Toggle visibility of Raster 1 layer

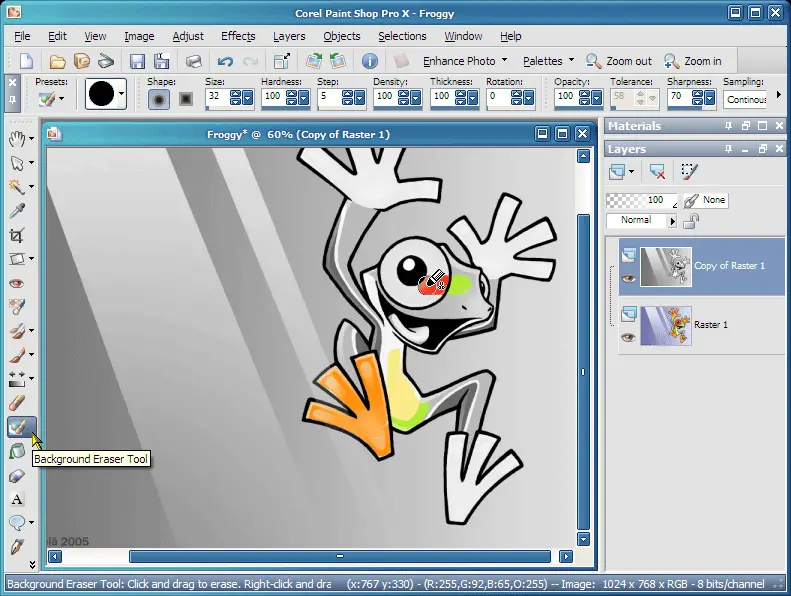coord(628,338)
